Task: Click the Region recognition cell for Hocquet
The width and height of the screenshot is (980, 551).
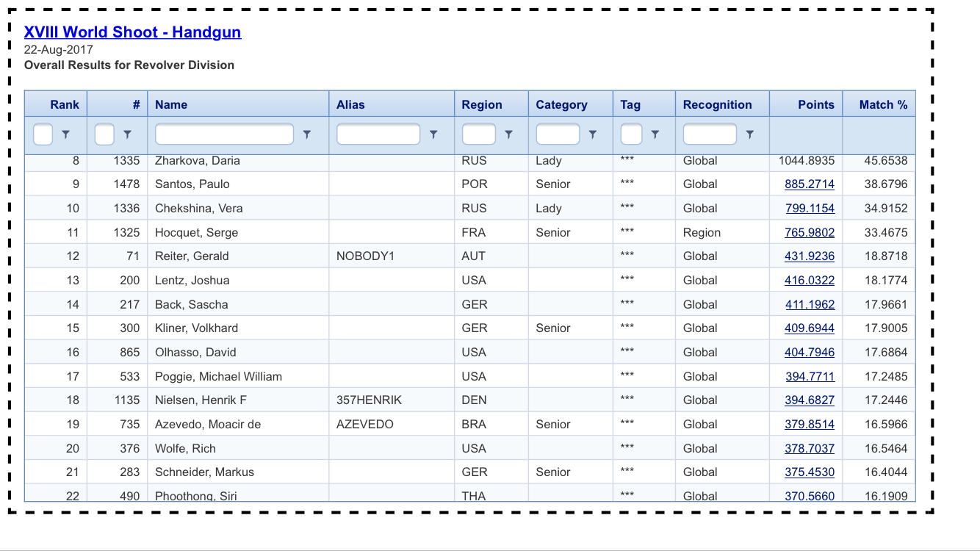Action: click(x=702, y=233)
